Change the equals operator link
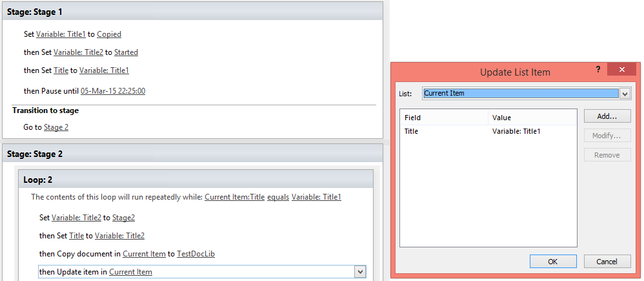The image size is (644, 281). click(x=277, y=197)
